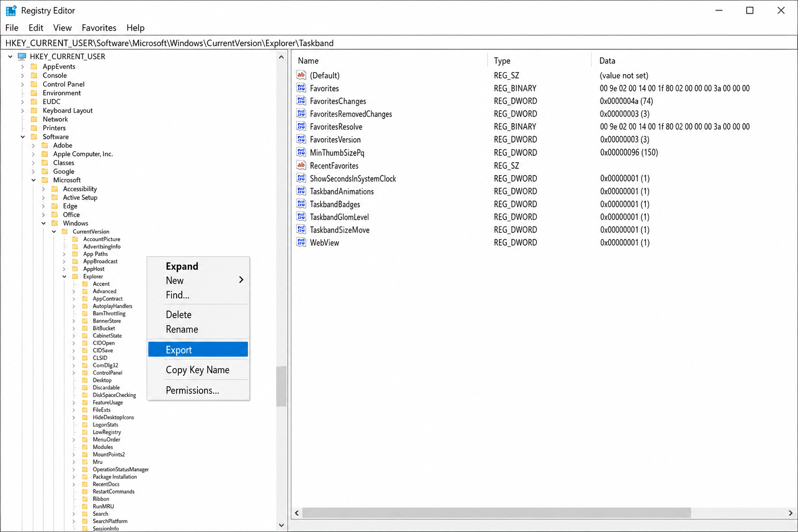798x532 pixels.
Task: Click the horizontal scrollbar left arrow
Action: pyautogui.click(x=297, y=513)
